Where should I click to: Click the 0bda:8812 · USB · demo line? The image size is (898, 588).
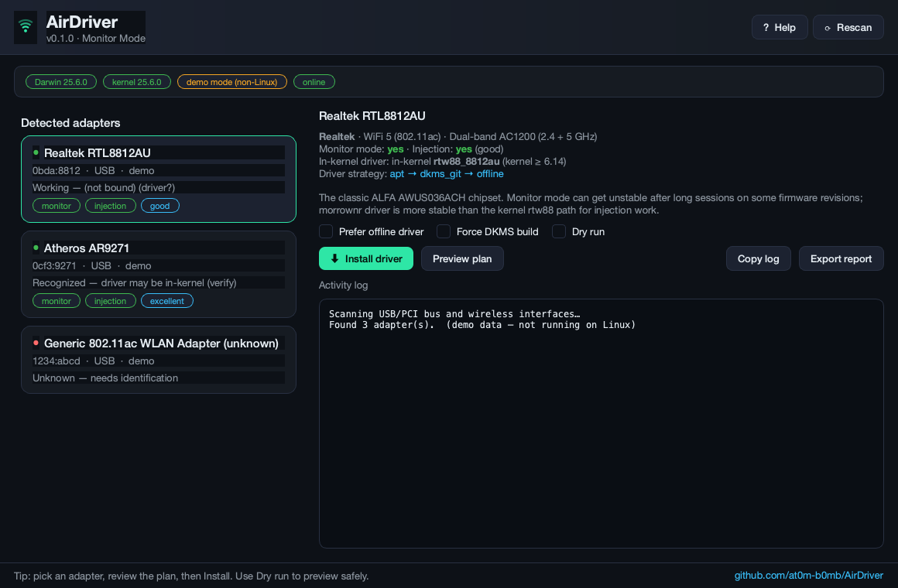[x=94, y=171]
